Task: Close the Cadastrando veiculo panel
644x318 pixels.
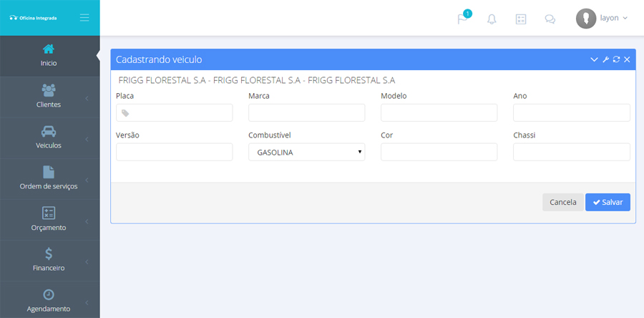Action: tap(627, 59)
